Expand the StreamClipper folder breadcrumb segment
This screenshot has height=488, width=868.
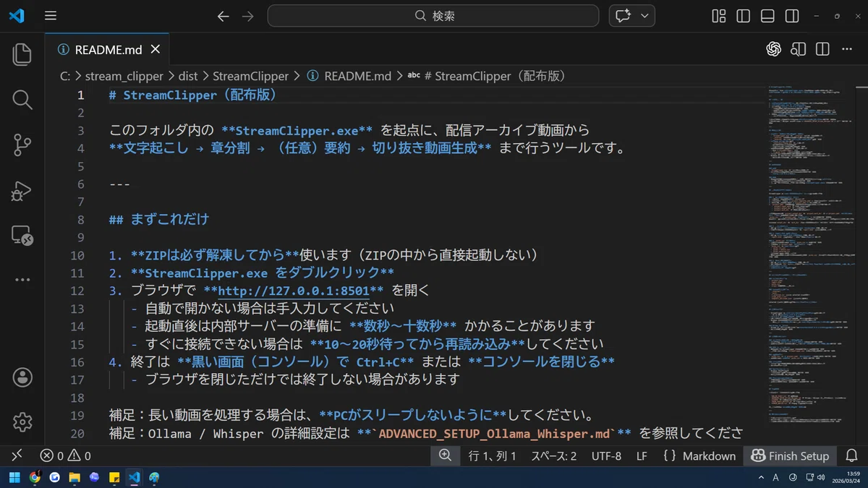tap(250, 76)
